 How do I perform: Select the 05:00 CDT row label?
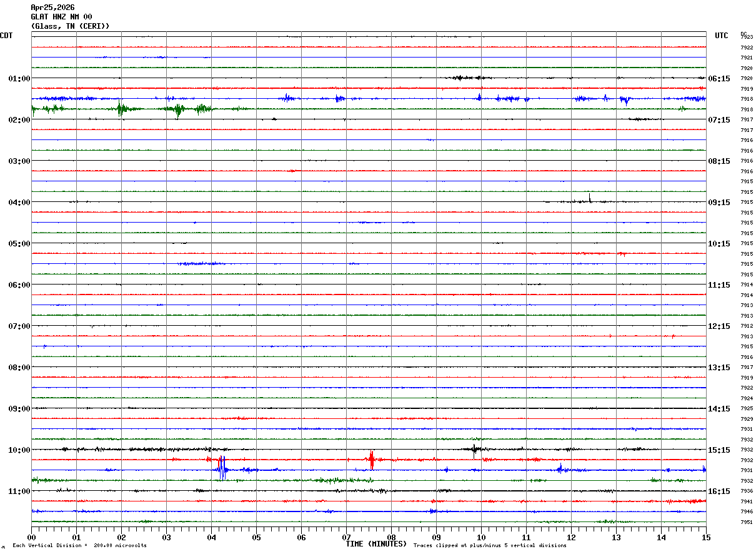click(19, 243)
